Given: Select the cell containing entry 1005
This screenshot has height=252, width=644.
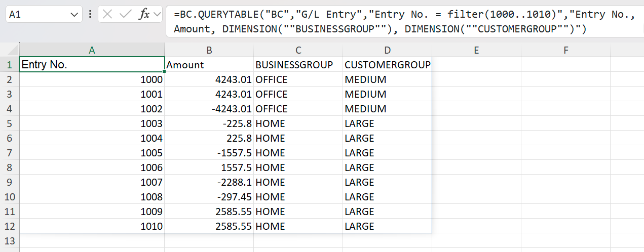Looking at the screenshot, I should tap(92, 153).
